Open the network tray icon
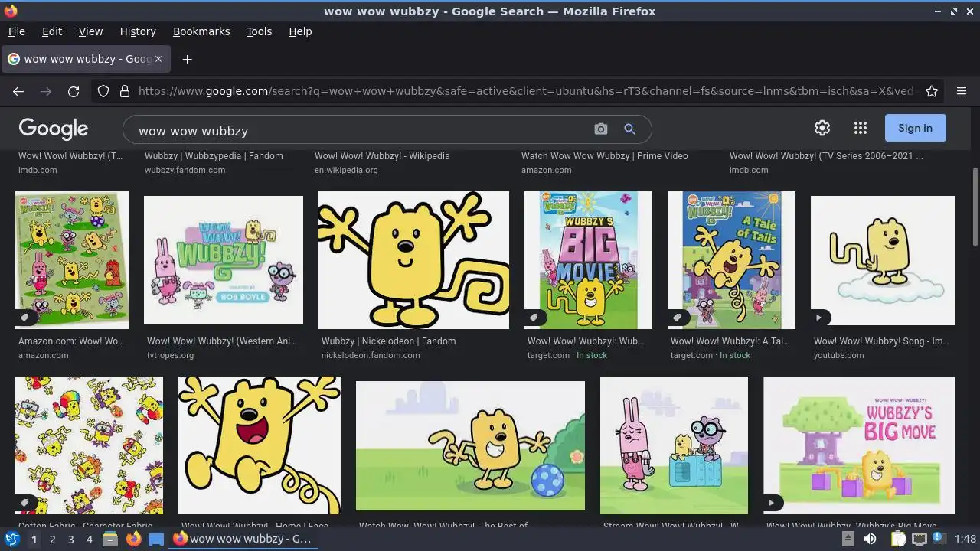980x551 pixels. tap(920, 539)
